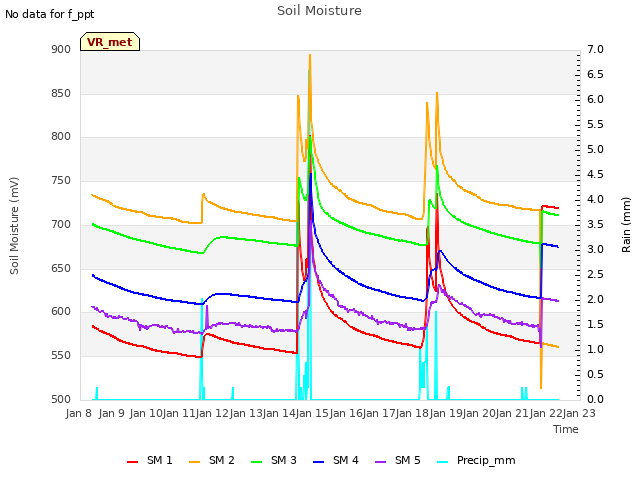Screen dimensions: 640x480
Task: Click the Jan 15 date tick
Action: click(312, 413)
